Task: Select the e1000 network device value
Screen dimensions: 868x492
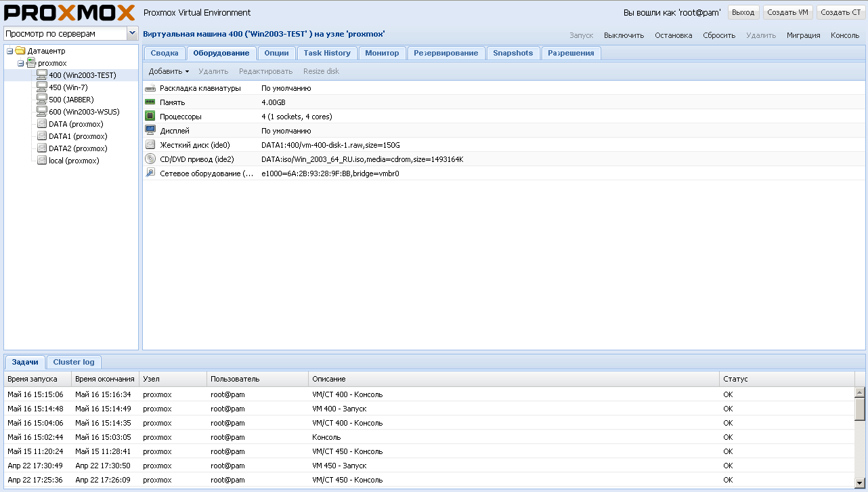Action: 330,173
